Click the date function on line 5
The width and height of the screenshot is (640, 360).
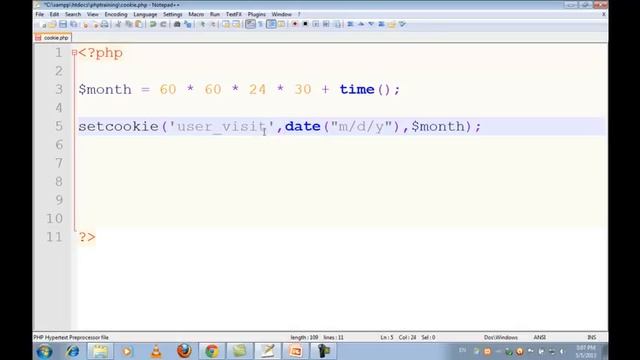(302, 127)
